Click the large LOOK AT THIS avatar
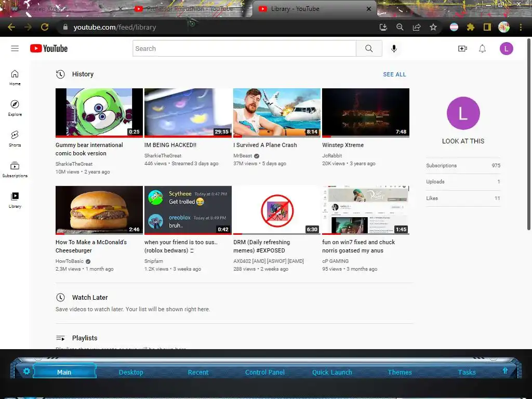532x399 pixels. click(x=463, y=113)
